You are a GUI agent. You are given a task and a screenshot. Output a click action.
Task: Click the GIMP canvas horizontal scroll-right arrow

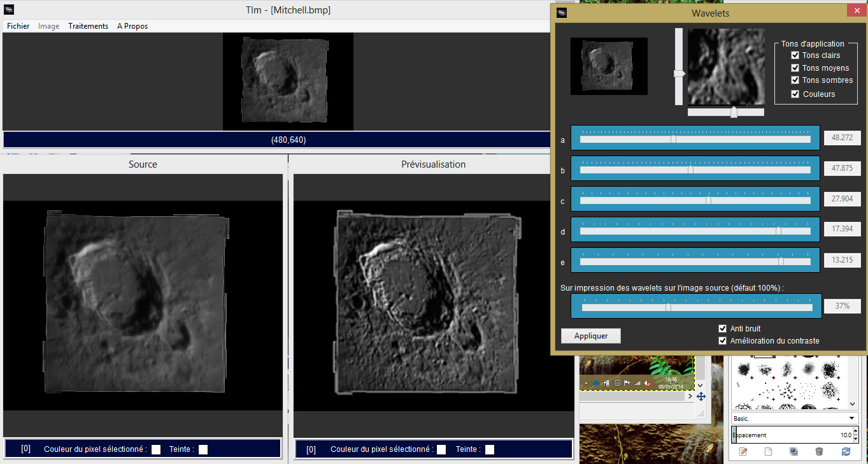coord(691,396)
